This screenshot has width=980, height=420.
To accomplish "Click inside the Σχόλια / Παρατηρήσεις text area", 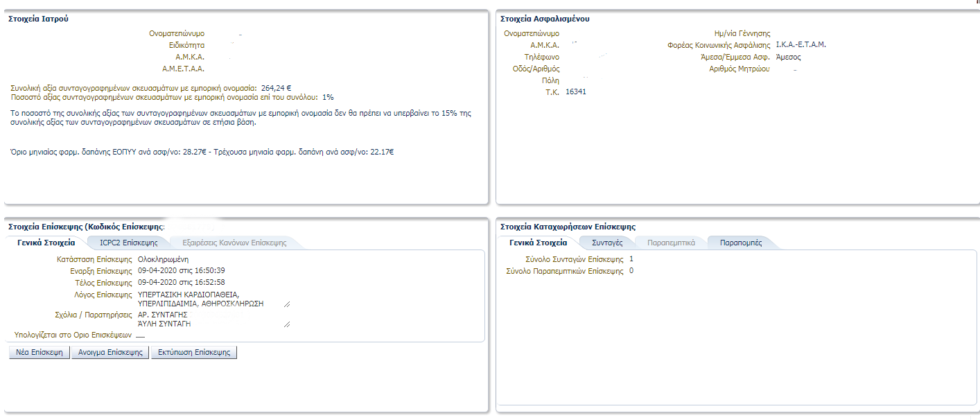I will 208,319.
